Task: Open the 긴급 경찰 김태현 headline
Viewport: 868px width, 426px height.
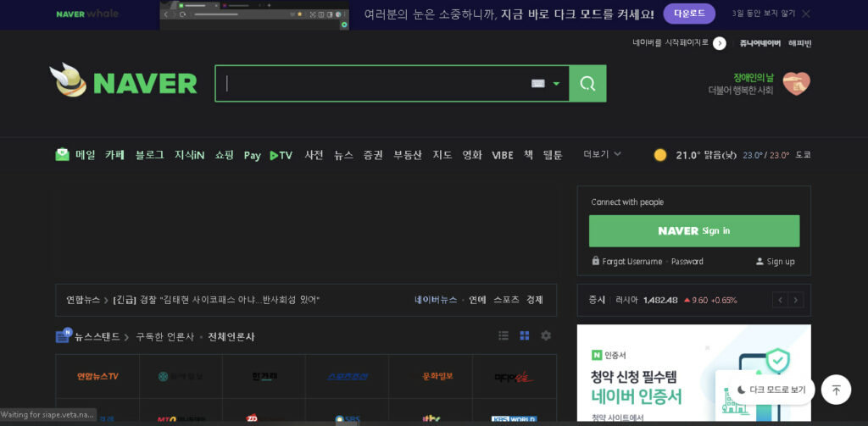Action: pos(216,300)
